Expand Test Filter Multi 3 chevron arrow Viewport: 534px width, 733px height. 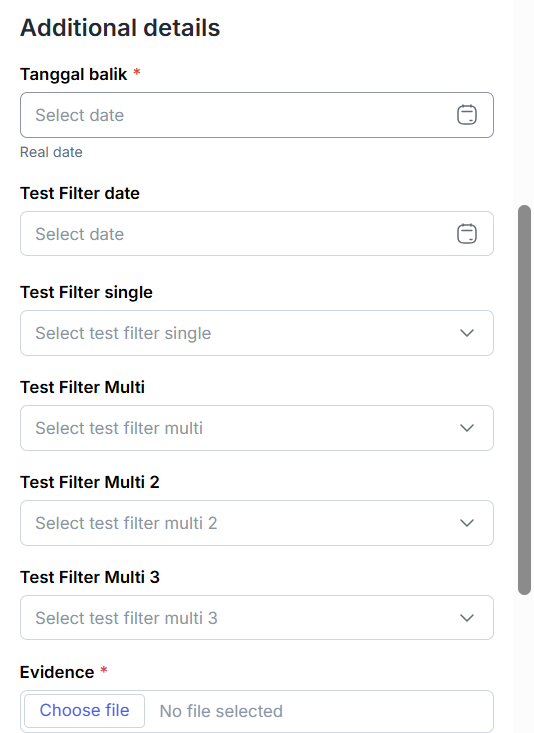coord(467,618)
